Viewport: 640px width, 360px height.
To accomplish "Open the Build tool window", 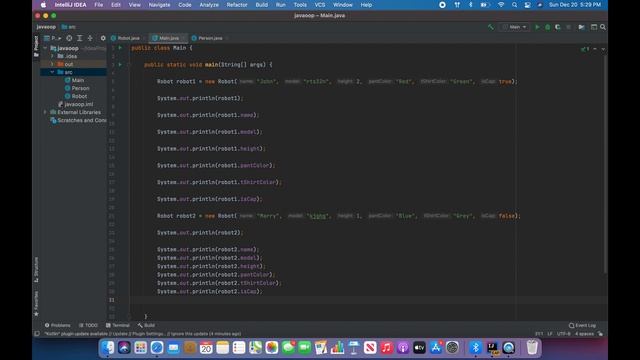I will pyautogui.click(x=146, y=325).
